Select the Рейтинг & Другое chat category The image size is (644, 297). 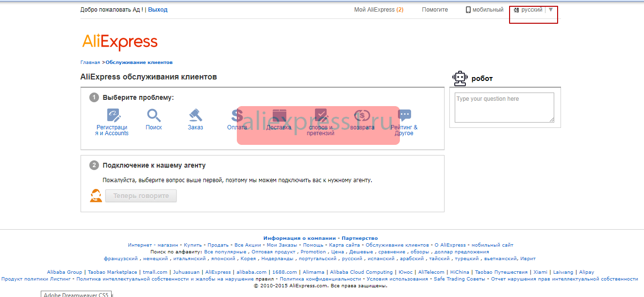(x=404, y=122)
